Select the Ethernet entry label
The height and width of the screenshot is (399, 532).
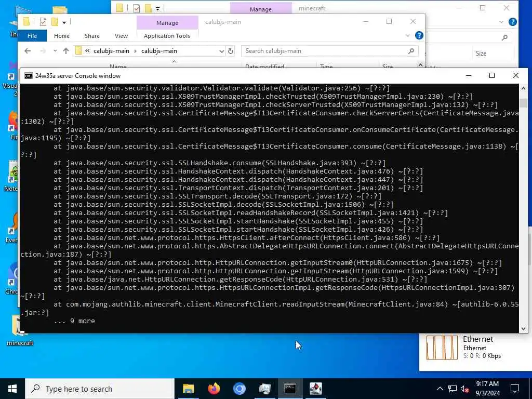click(x=478, y=339)
